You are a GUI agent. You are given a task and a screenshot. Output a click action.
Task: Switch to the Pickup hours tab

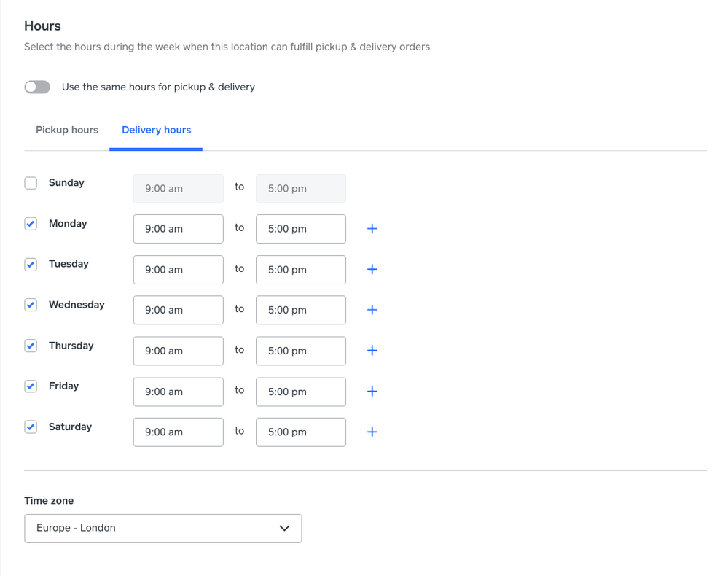(67, 131)
